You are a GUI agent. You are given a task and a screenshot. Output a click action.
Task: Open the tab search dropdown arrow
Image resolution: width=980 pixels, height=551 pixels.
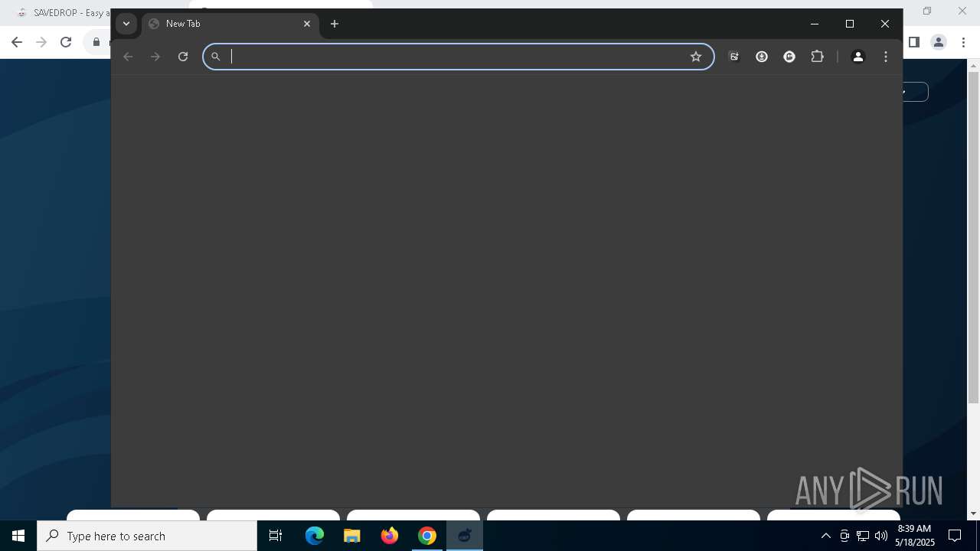(126, 24)
